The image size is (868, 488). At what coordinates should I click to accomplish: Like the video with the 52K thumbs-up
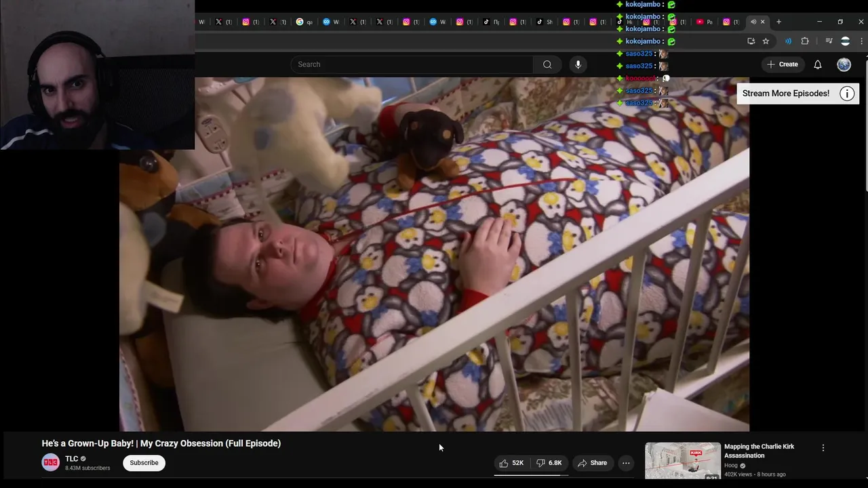coord(512,463)
